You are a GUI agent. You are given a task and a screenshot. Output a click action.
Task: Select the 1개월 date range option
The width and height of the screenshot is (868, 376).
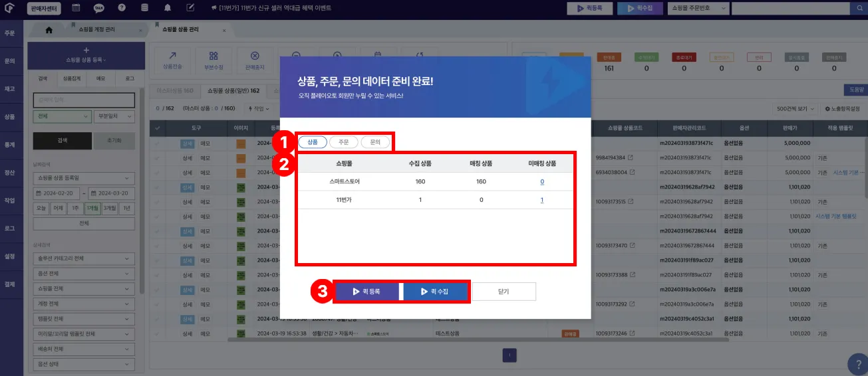tap(92, 209)
